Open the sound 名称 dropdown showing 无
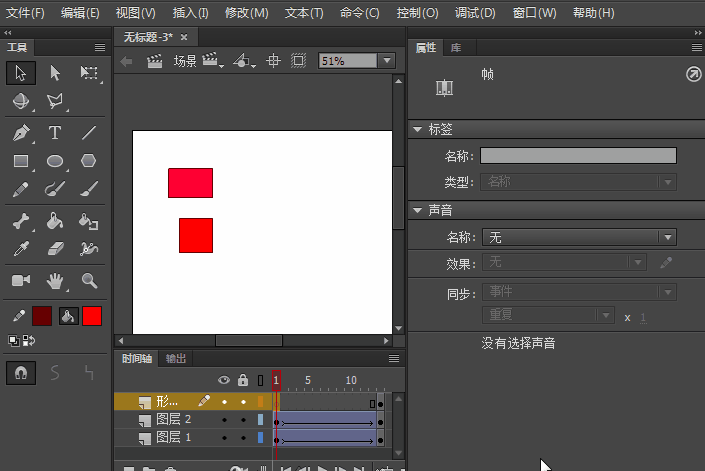Screen dimensions: 705x471 point(579,237)
